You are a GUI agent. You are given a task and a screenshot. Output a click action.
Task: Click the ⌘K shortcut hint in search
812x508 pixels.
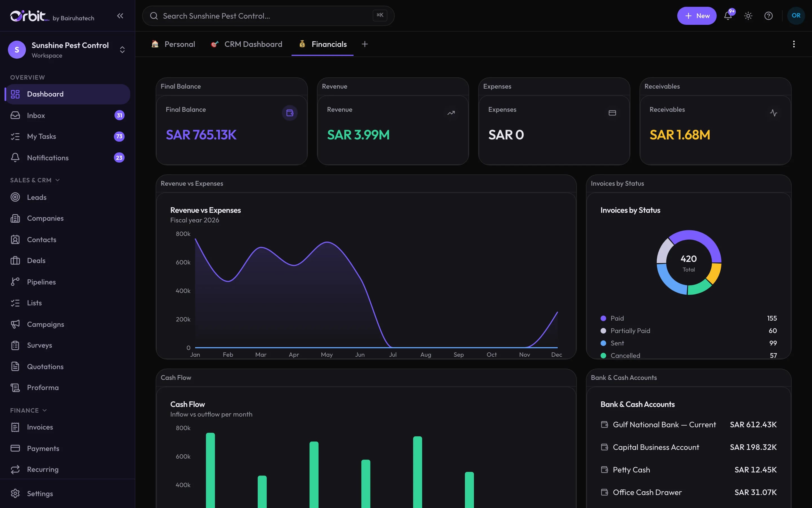380,15
